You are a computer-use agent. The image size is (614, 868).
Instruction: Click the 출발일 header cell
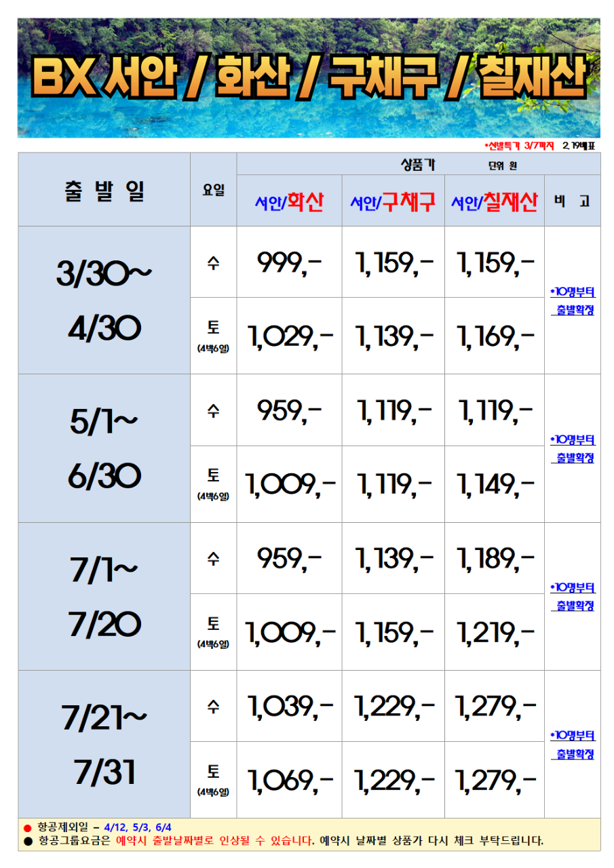click(104, 190)
